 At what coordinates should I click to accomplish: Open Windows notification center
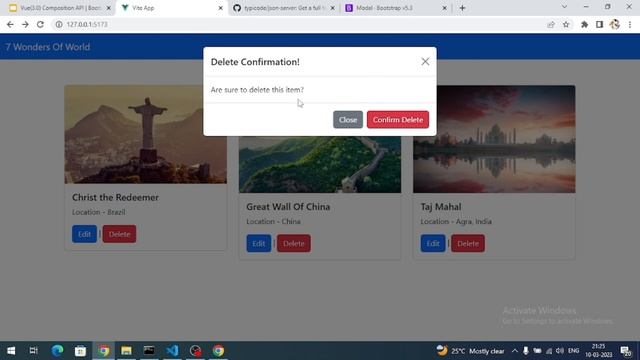626,351
